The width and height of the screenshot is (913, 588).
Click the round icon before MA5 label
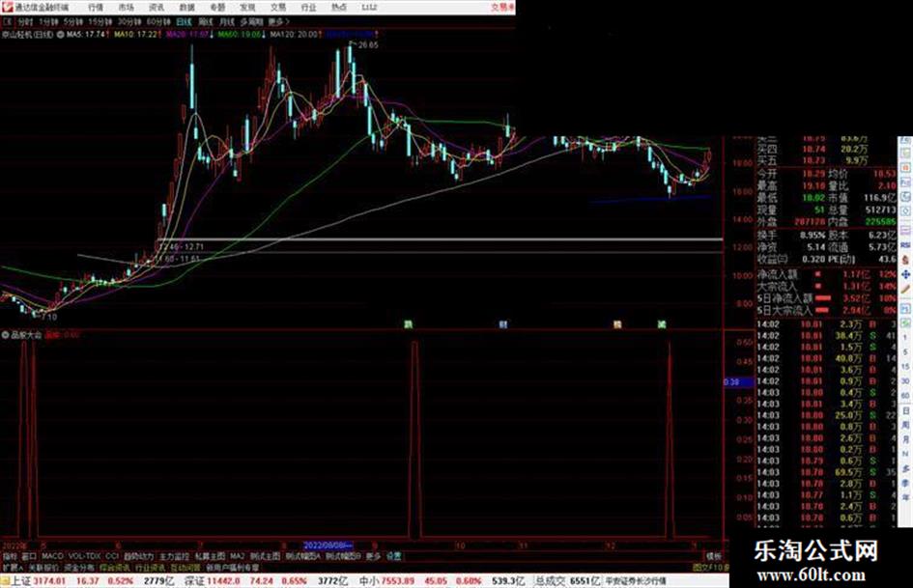pyautogui.click(x=61, y=35)
